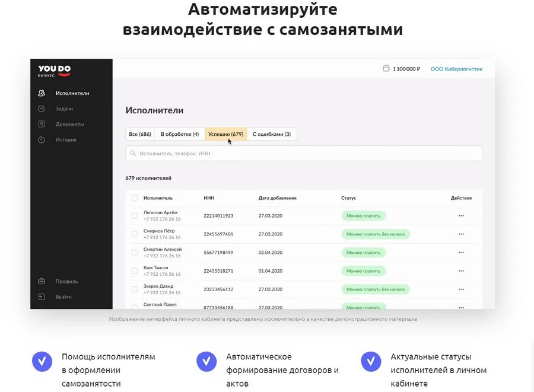Switch to the В обработке (4) tab
The width and height of the screenshot is (534, 392).
[179, 135]
